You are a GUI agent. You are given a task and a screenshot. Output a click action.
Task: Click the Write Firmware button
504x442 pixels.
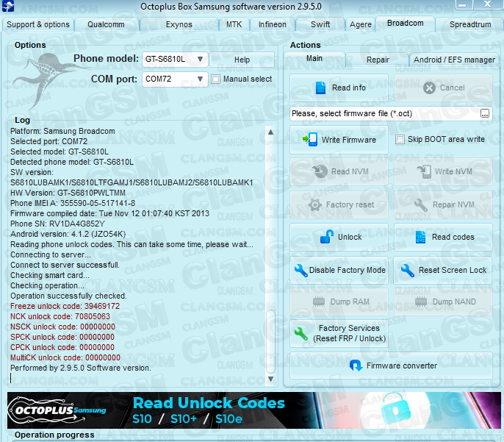pos(339,140)
